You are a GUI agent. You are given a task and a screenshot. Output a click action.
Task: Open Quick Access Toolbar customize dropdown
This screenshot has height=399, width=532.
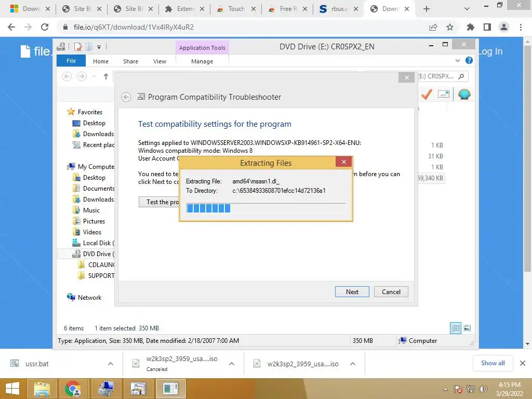point(99,47)
